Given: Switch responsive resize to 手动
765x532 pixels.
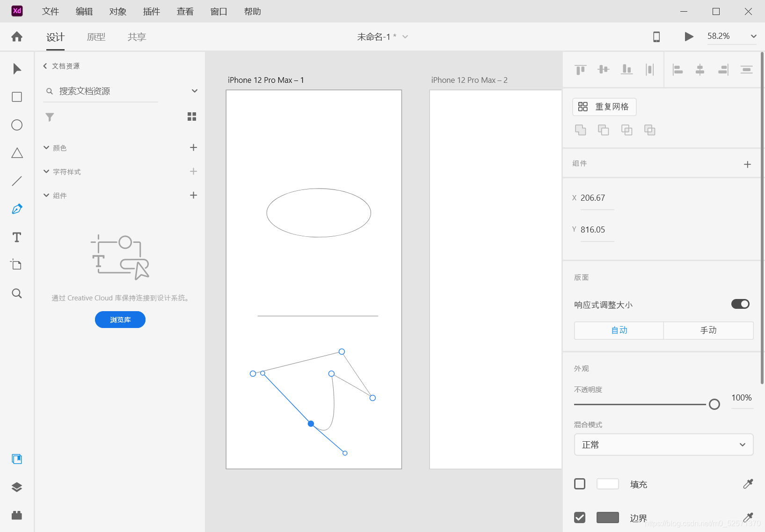Looking at the screenshot, I should coord(708,330).
